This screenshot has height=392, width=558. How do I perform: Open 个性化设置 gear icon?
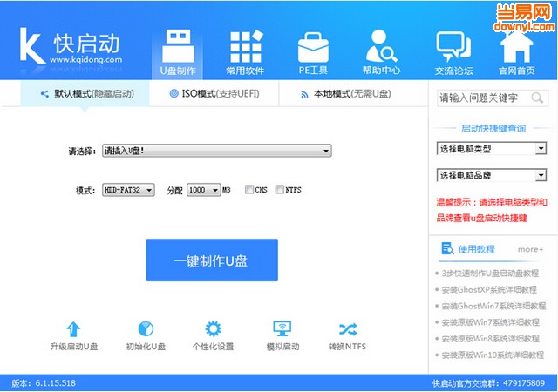pyautogui.click(x=213, y=328)
